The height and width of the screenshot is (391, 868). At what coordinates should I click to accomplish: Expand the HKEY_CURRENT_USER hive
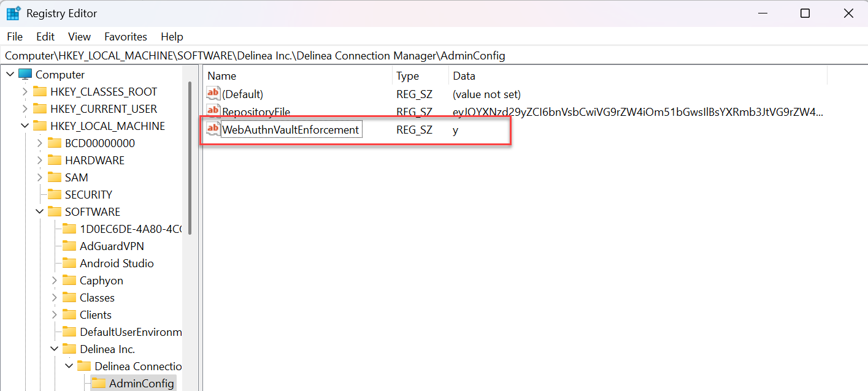25,109
